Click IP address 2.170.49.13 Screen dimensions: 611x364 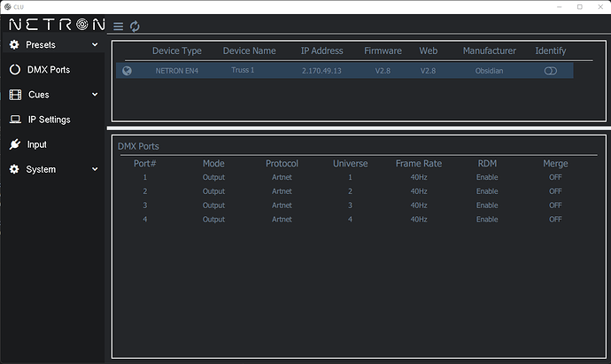(x=321, y=71)
